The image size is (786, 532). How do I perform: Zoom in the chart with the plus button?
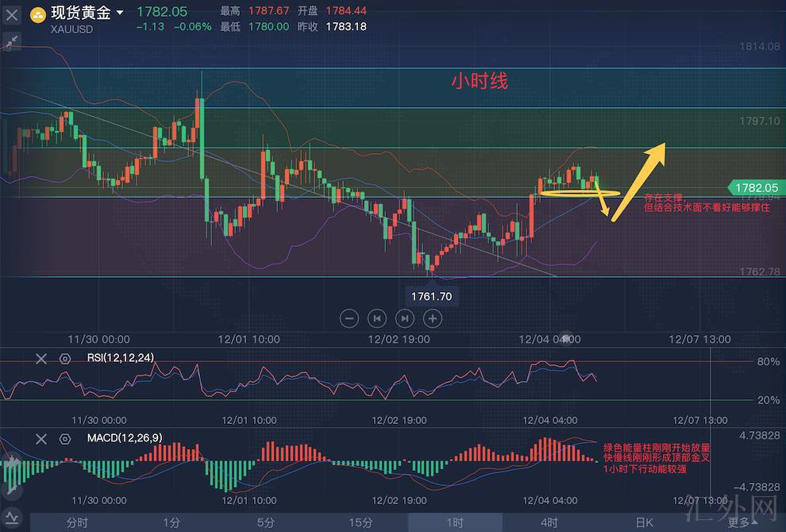coord(432,318)
